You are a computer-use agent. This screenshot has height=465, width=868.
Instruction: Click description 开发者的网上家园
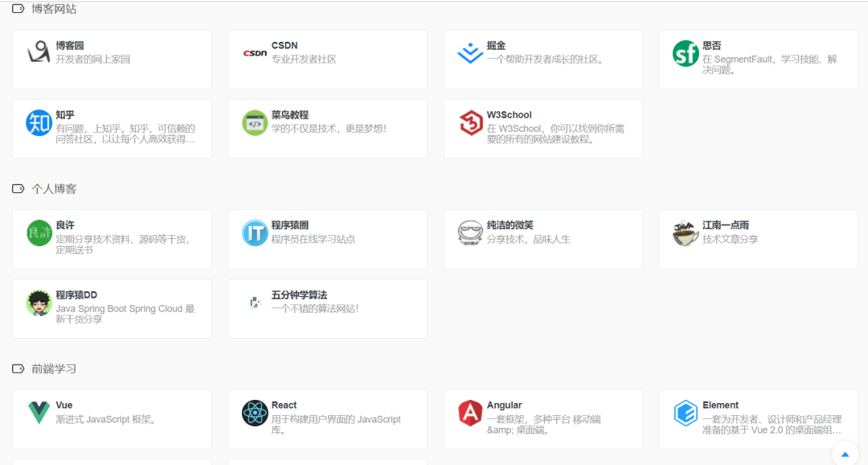[93, 60]
